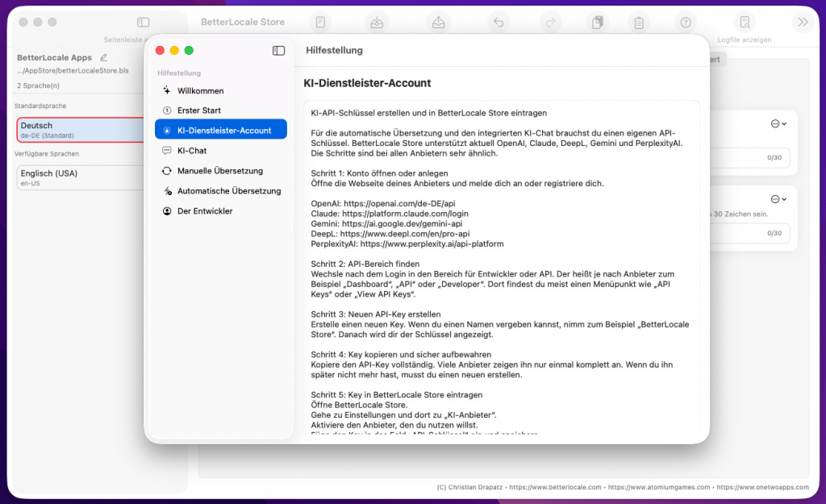Click Logfile anzeigen toolbar icon
The height and width of the screenshot is (504, 826).
tap(745, 23)
